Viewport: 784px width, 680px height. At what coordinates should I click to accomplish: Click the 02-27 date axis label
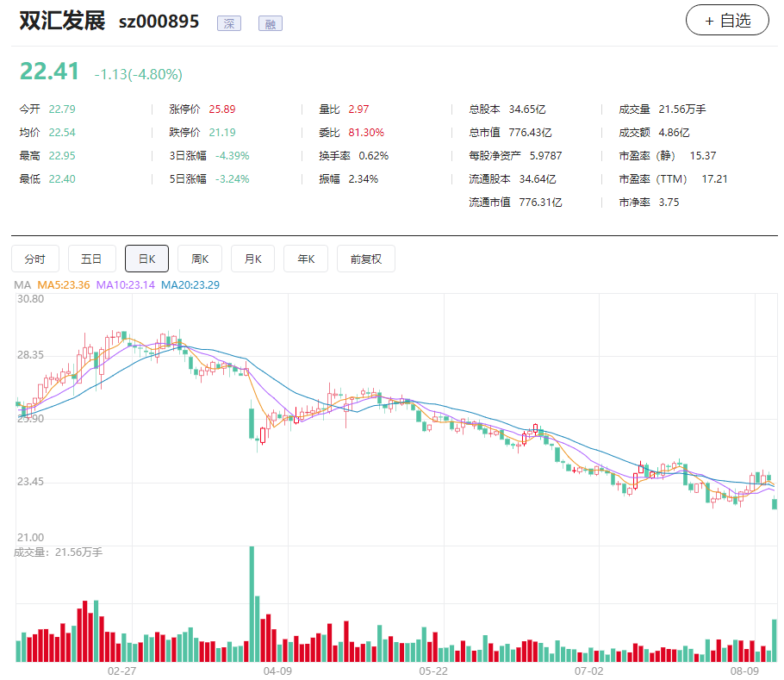tap(122, 671)
